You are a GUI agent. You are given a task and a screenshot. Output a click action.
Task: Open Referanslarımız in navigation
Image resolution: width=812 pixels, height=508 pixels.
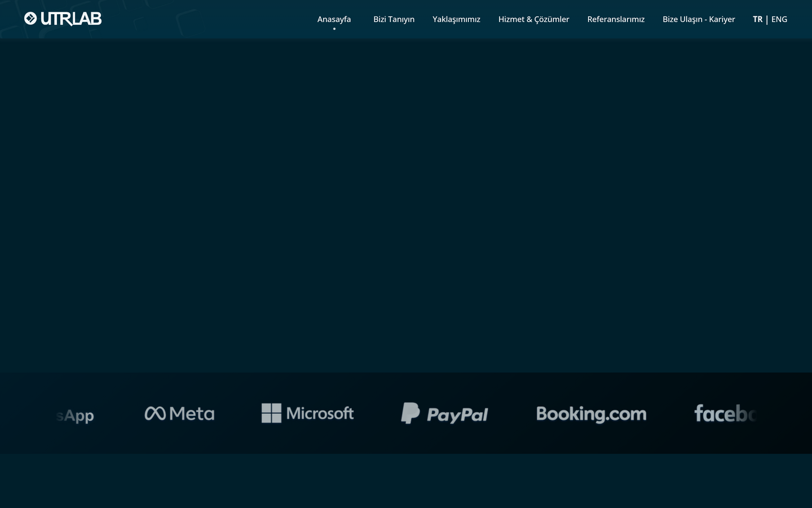pos(616,19)
